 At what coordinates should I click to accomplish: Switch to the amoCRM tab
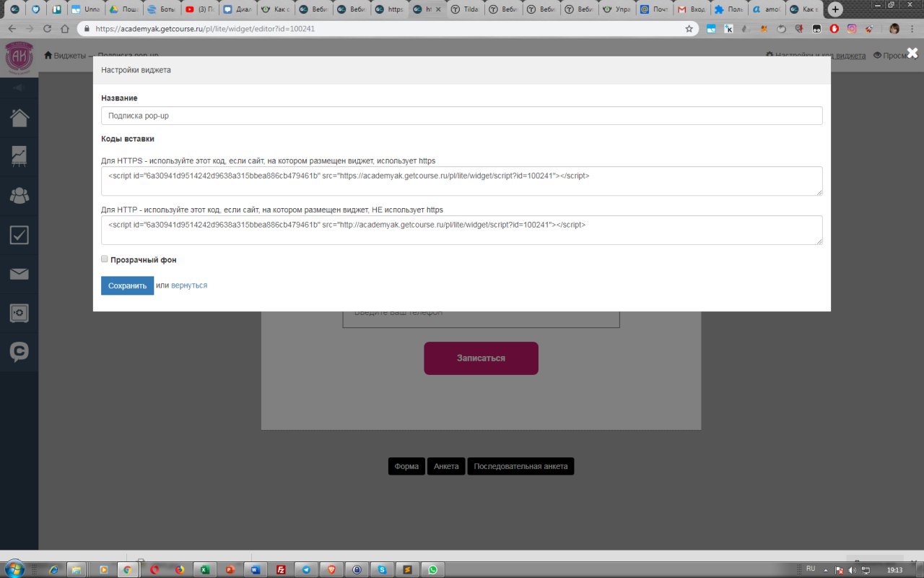pos(767,9)
